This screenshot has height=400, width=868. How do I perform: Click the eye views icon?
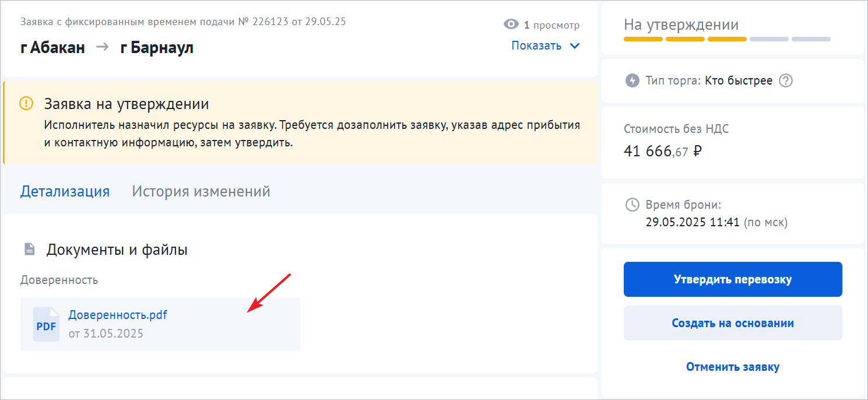pos(511,24)
